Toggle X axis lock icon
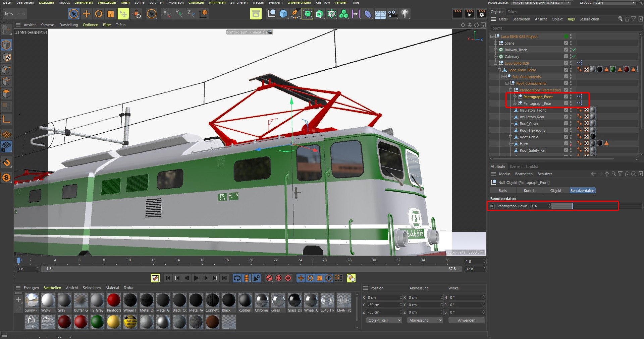644x339 pixels. pyautogui.click(x=166, y=14)
